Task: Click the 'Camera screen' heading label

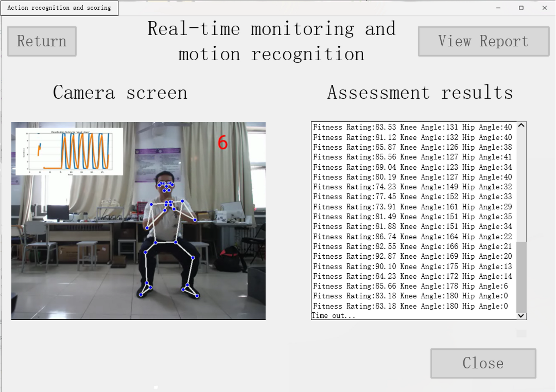Action: (120, 93)
